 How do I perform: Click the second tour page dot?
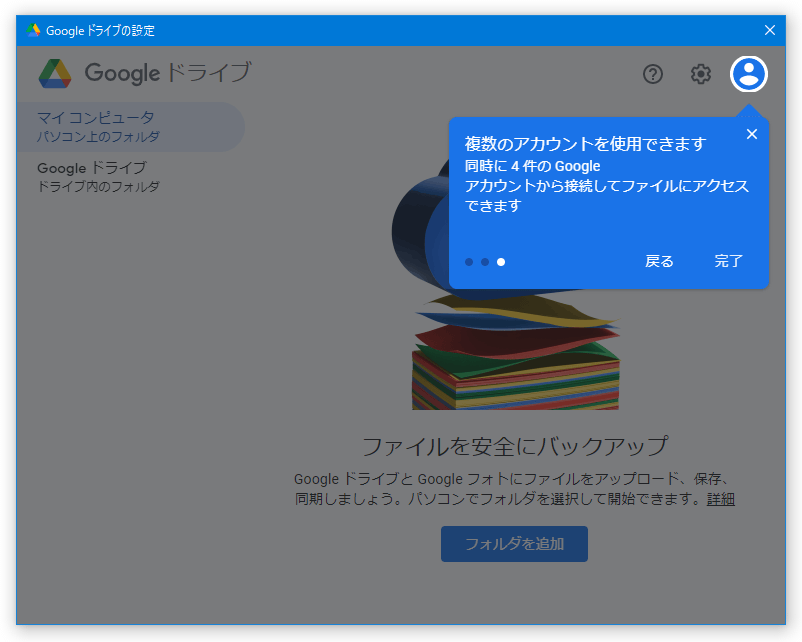485,262
